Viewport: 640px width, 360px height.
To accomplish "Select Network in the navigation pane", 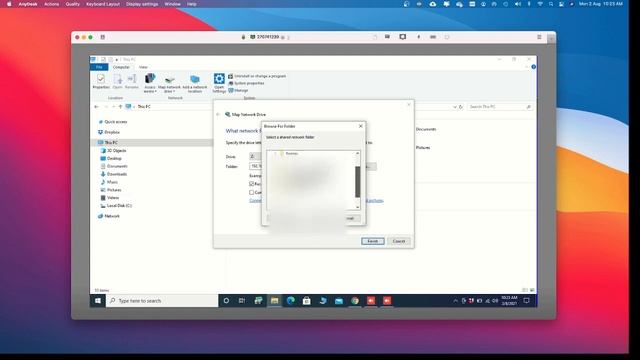I will click(x=109, y=216).
